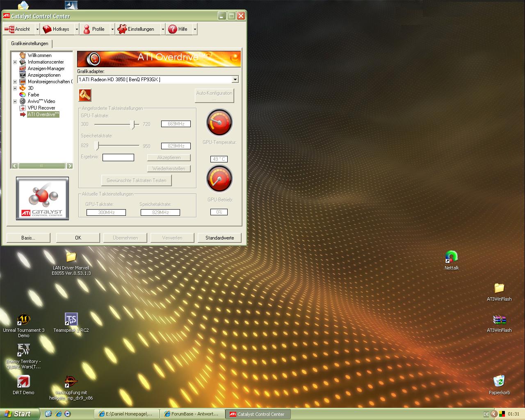
Task: Switch to the Grafikeinstellungen tab
Action: click(x=30, y=43)
